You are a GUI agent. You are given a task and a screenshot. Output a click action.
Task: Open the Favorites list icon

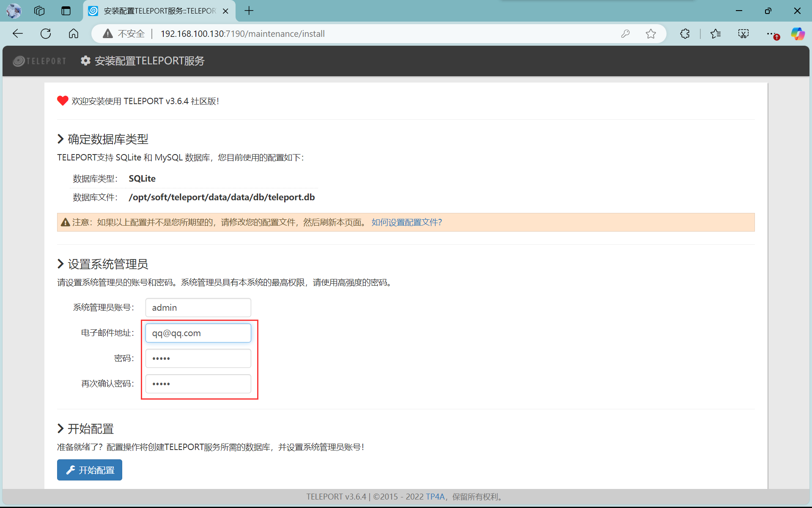tap(716, 34)
